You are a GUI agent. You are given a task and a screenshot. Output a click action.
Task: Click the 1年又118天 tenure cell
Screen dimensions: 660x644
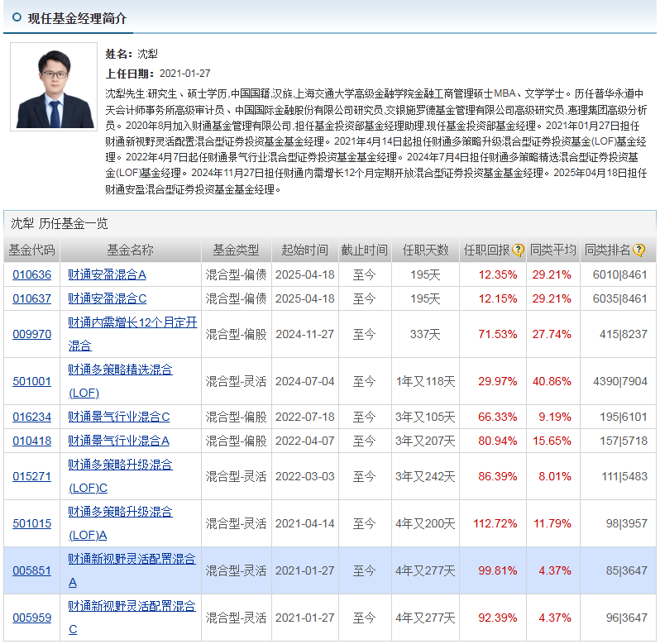tap(425, 381)
